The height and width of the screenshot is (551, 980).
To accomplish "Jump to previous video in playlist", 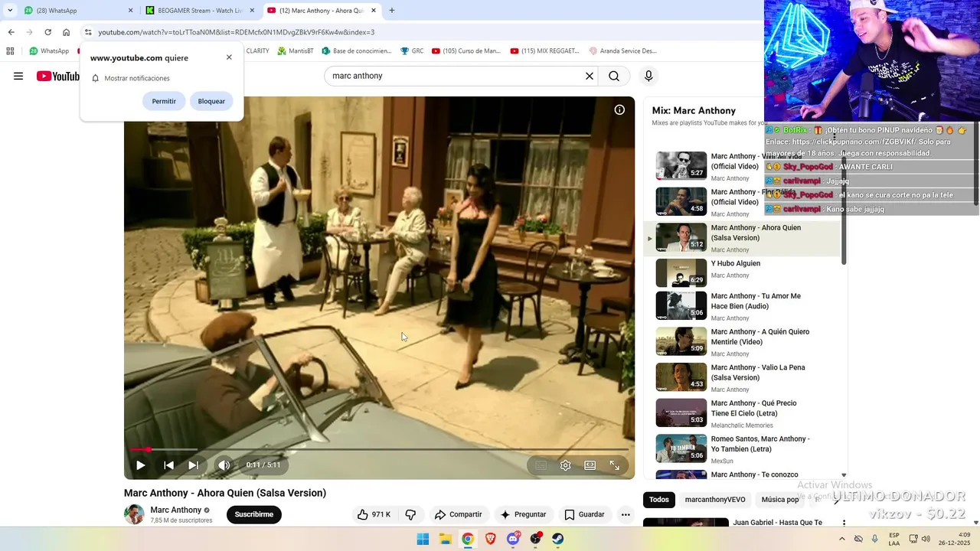I will click(x=168, y=465).
